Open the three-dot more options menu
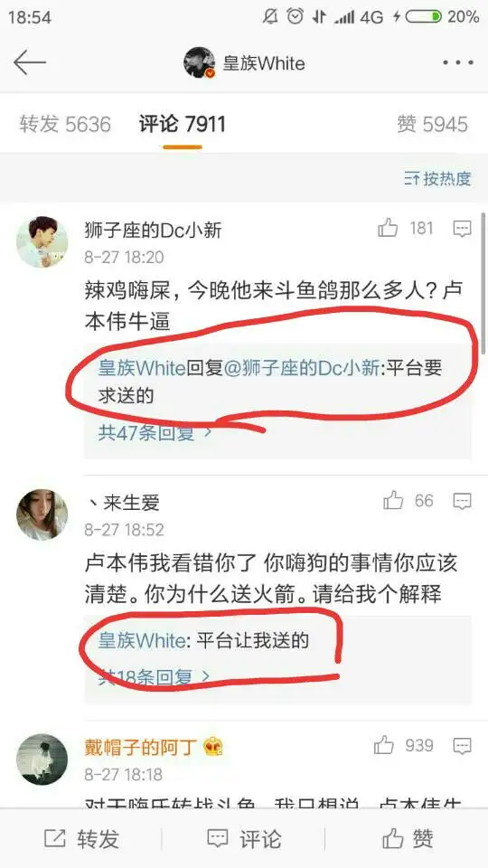 tap(457, 62)
